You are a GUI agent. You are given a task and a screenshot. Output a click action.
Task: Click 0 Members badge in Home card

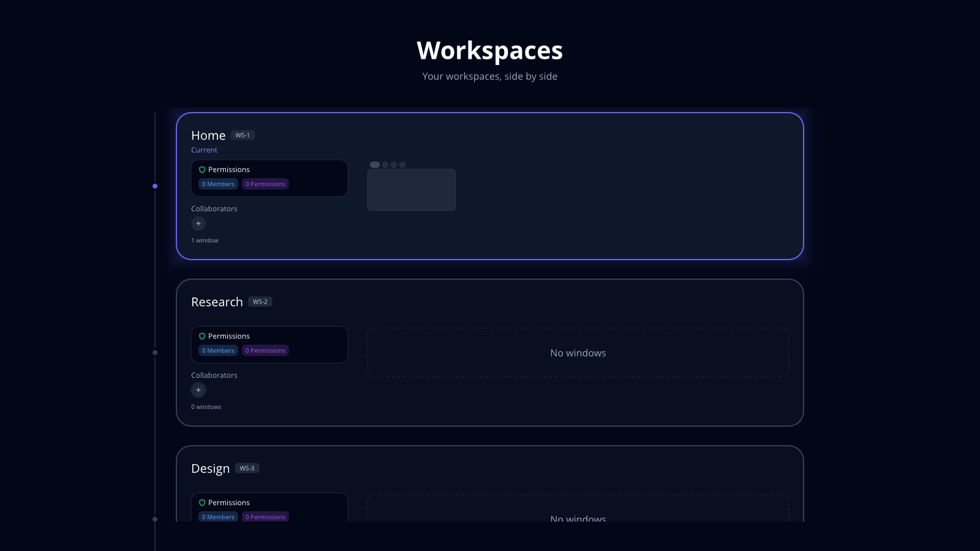click(218, 184)
